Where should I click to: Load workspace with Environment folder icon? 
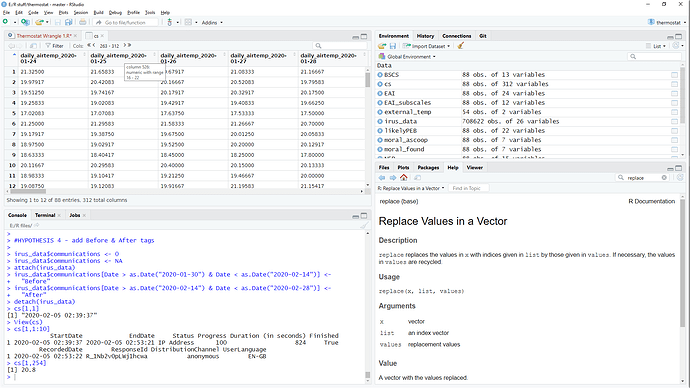click(382, 46)
